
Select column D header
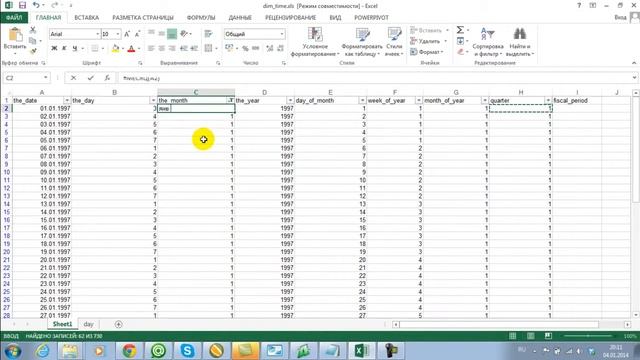point(264,93)
